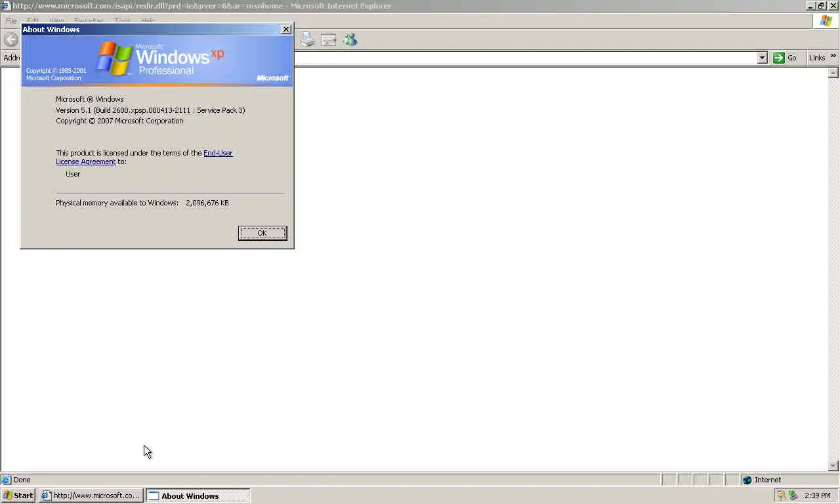This screenshot has height=504, width=840.
Task: Click the Print icon in IE toolbar
Action: coord(307,40)
